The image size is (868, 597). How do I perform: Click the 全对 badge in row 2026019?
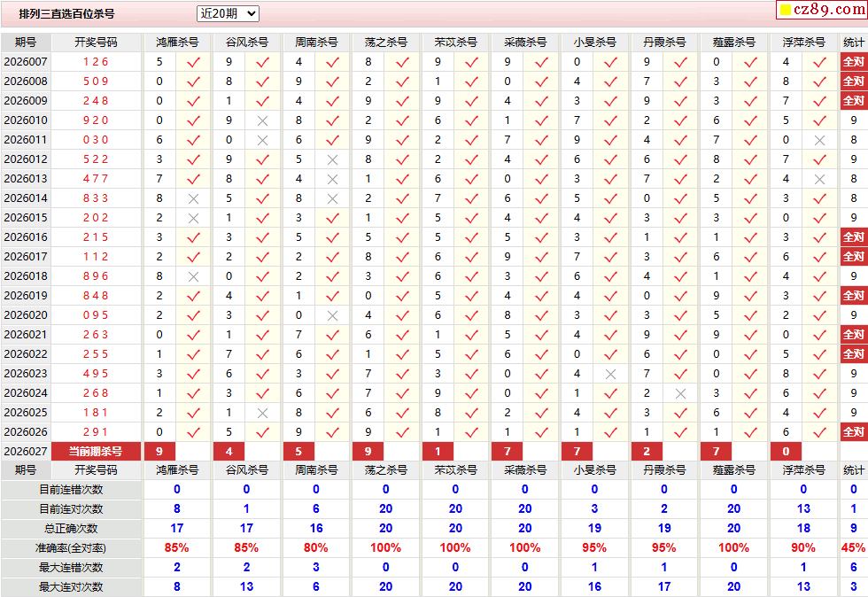point(853,296)
